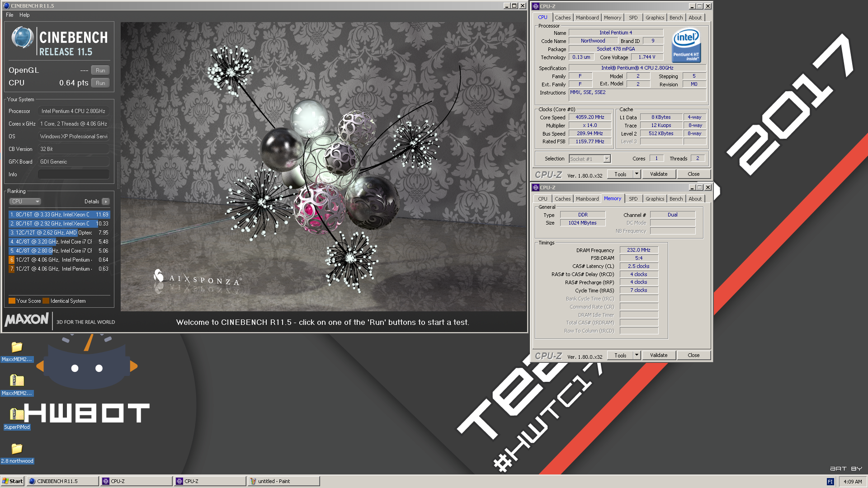The image size is (868, 488).
Task: Select ranking row 4C/8T @ 2.80 GHz
Action: [x=59, y=251]
